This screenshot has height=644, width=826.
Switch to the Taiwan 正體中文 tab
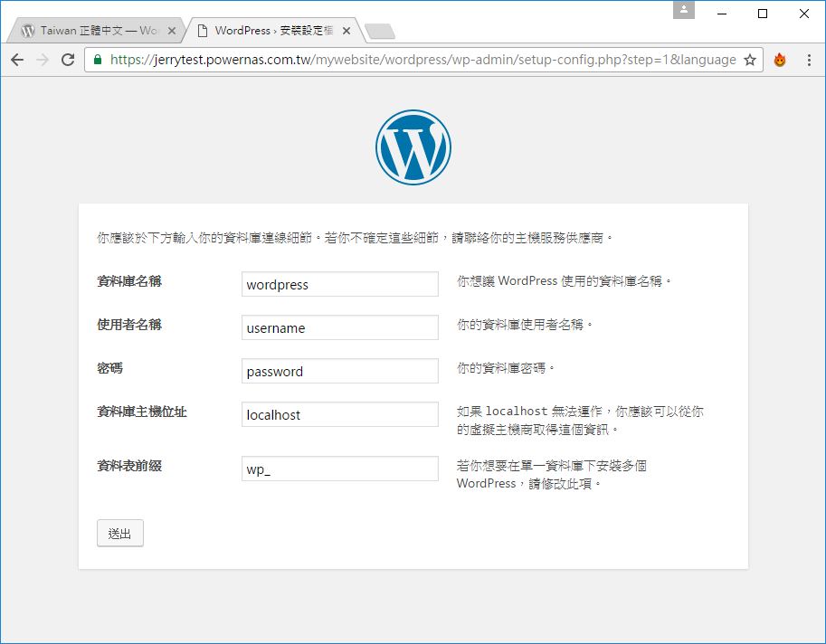click(97, 31)
